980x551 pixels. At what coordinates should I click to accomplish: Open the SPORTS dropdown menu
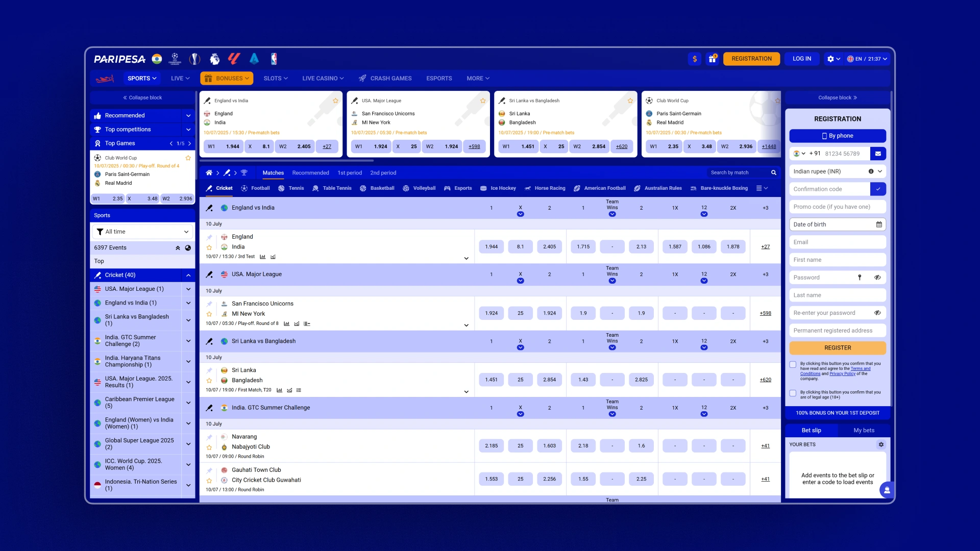coord(141,79)
